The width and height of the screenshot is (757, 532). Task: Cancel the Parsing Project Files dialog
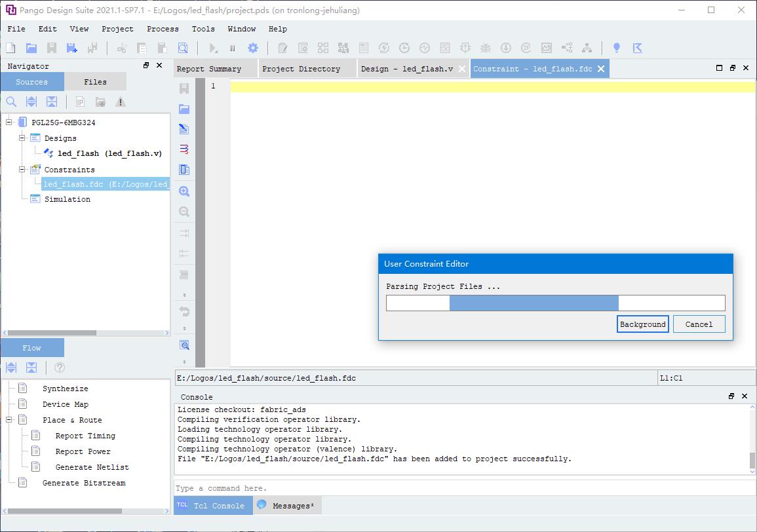tap(699, 324)
